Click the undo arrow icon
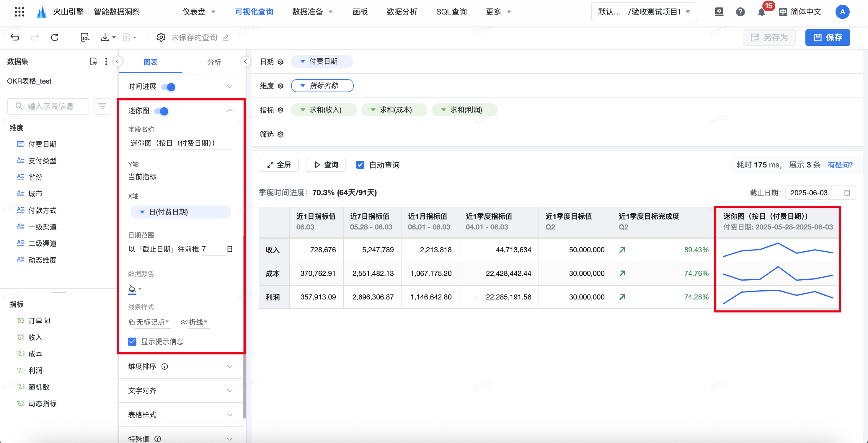 coord(15,37)
